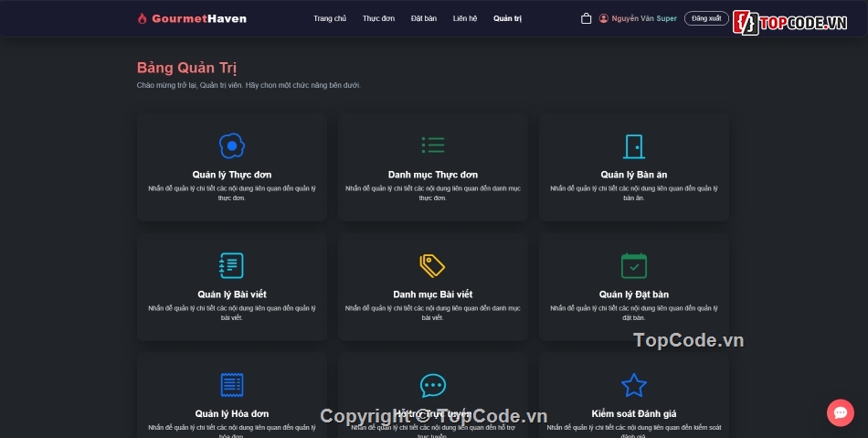The height and width of the screenshot is (438, 868).
Task: Click the Đăng xuất logout button
Action: [x=706, y=18]
